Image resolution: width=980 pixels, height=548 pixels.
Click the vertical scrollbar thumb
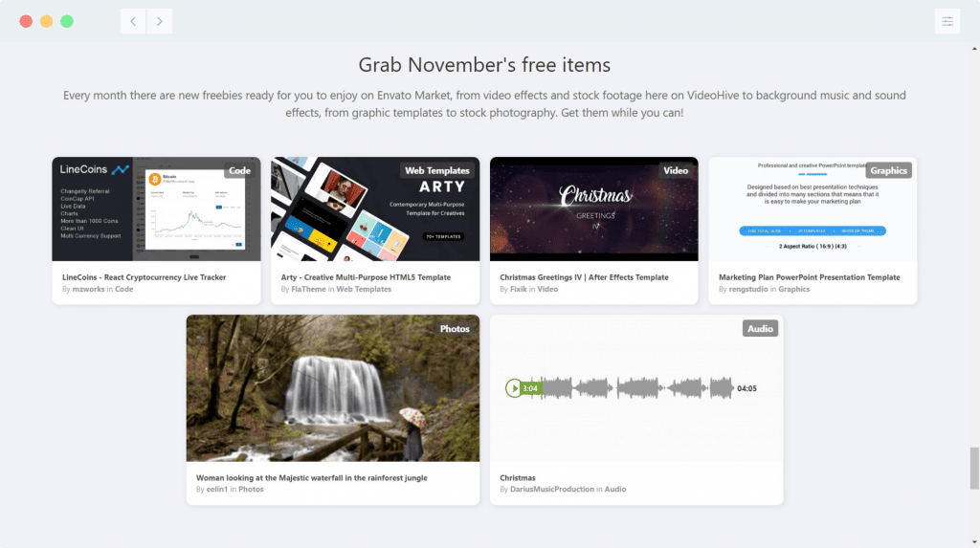pos(974,468)
